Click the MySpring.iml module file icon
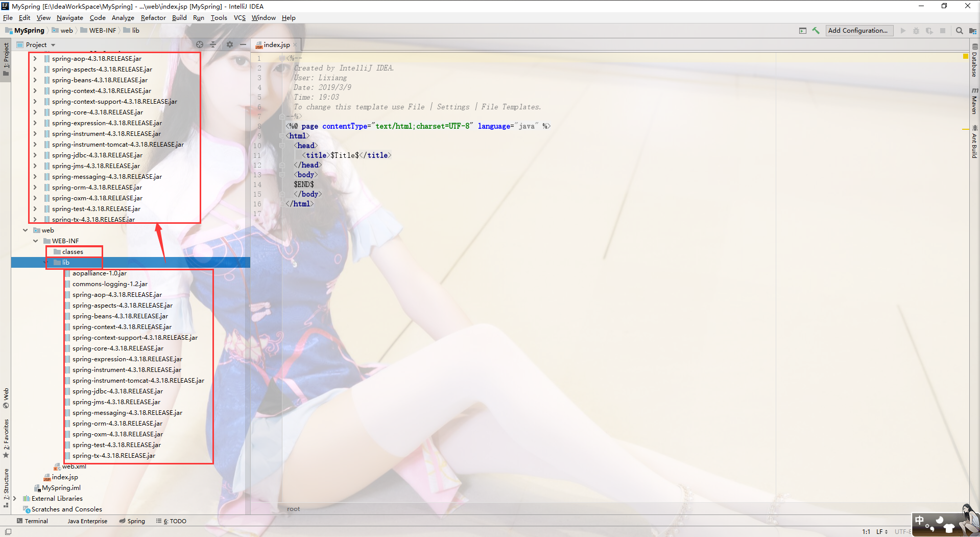 coord(37,488)
